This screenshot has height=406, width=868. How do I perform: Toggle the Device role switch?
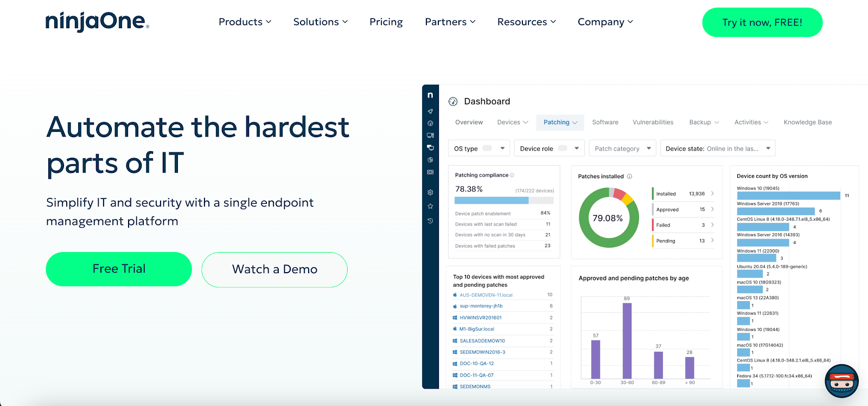point(563,148)
